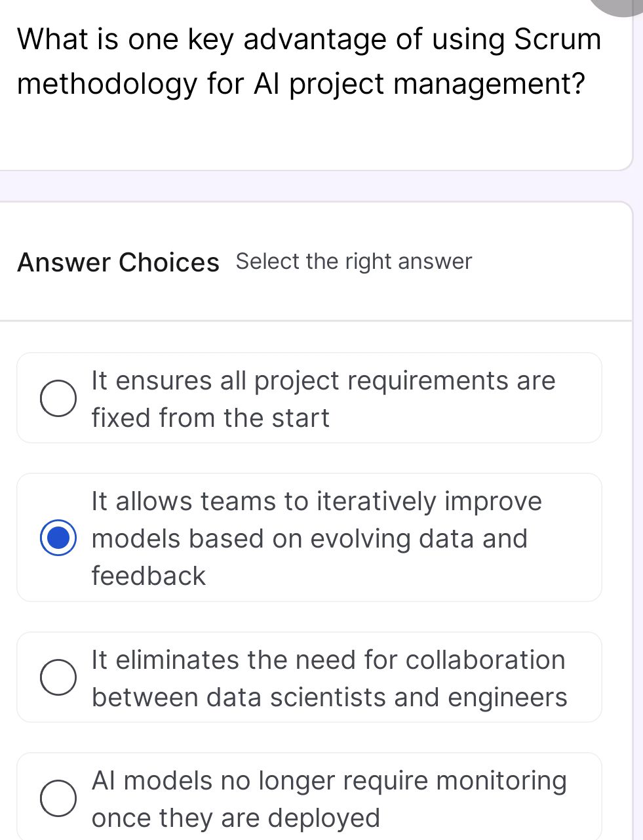Click the third answer choice card

(309, 677)
